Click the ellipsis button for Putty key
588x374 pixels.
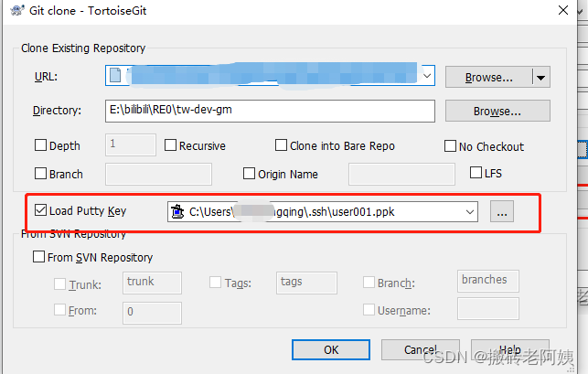pos(502,211)
